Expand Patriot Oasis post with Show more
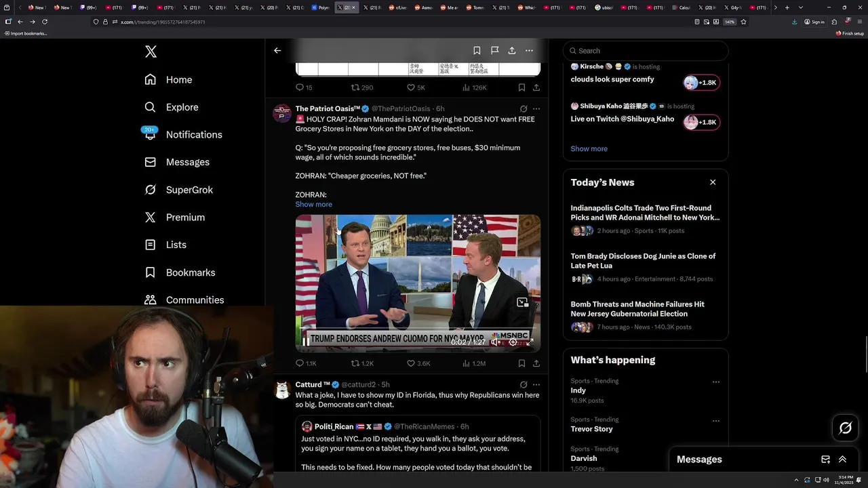Viewport: 868px width, 488px height. click(x=313, y=204)
